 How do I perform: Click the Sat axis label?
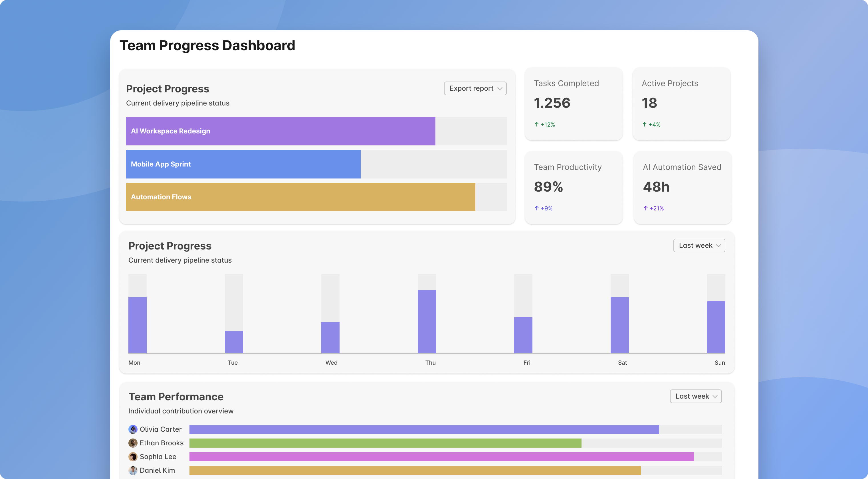tap(622, 363)
